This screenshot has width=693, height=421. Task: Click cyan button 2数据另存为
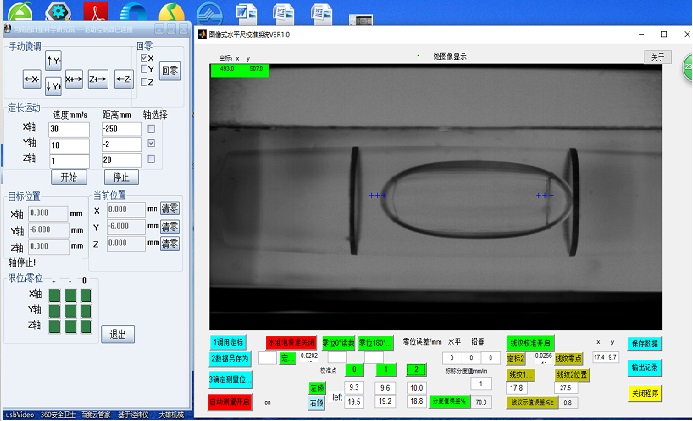click(x=230, y=359)
